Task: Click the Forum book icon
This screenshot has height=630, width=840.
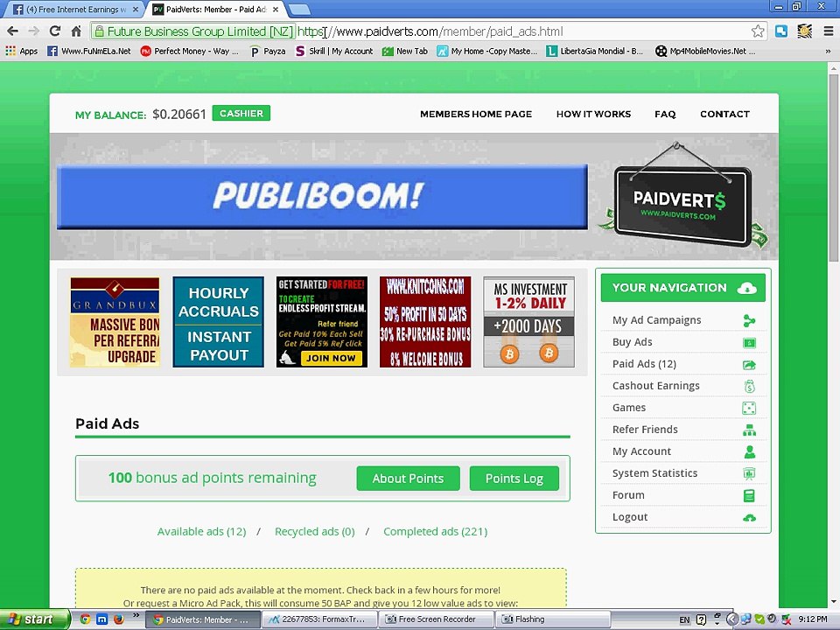Action: pyautogui.click(x=749, y=495)
